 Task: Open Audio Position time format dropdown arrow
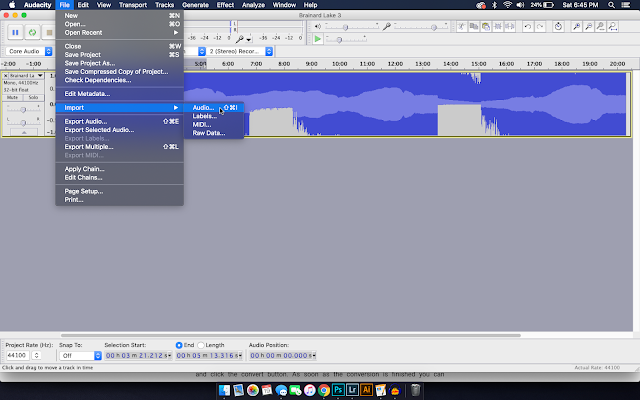314,356
